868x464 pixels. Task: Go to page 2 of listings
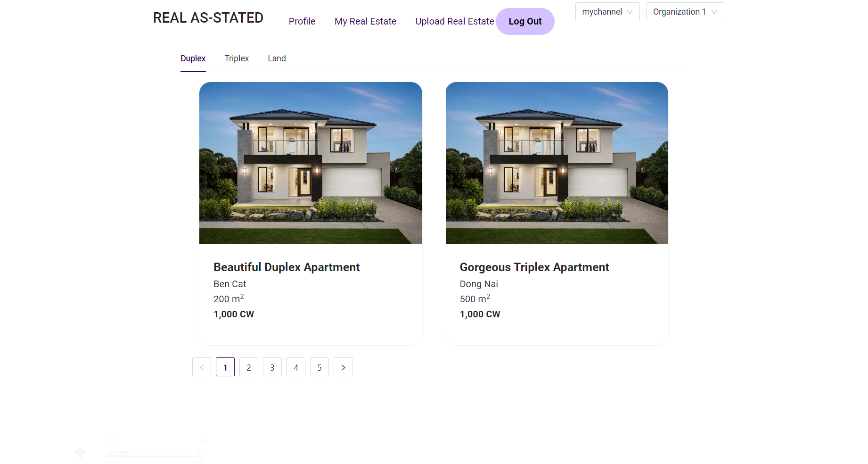pos(249,367)
